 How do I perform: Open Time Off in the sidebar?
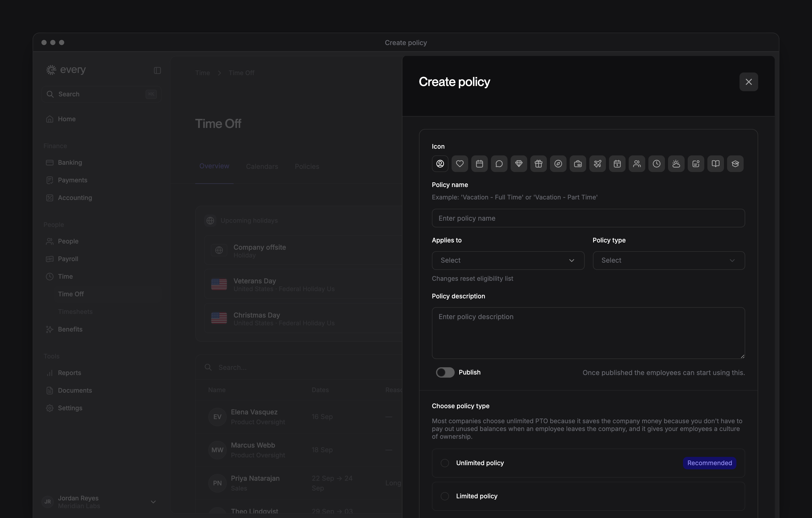coord(71,294)
